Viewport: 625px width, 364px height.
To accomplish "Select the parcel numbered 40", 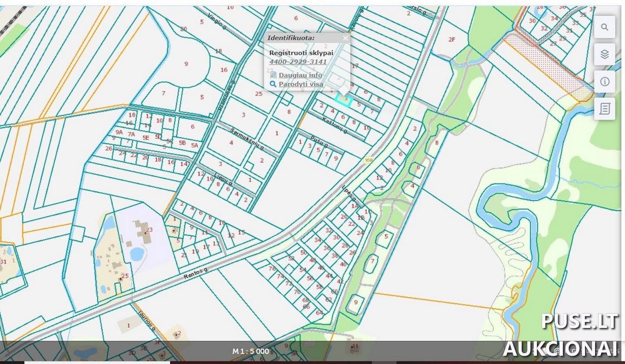I will 343,264.
